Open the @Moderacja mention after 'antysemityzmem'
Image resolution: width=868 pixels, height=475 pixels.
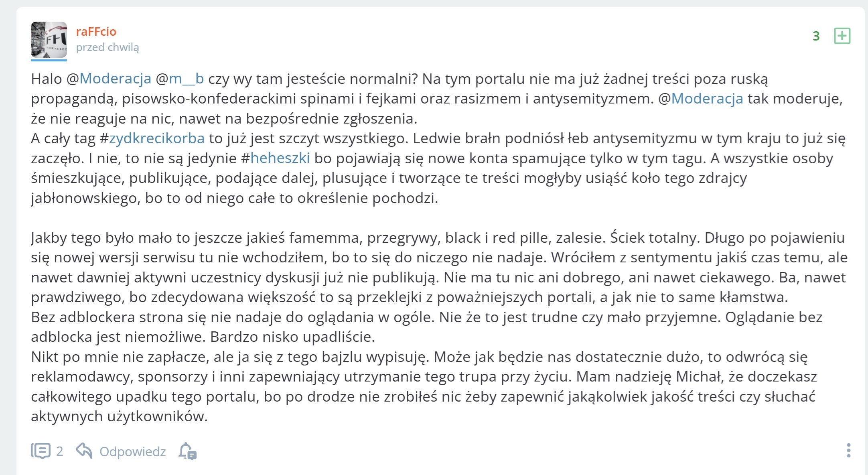coord(707,99)
